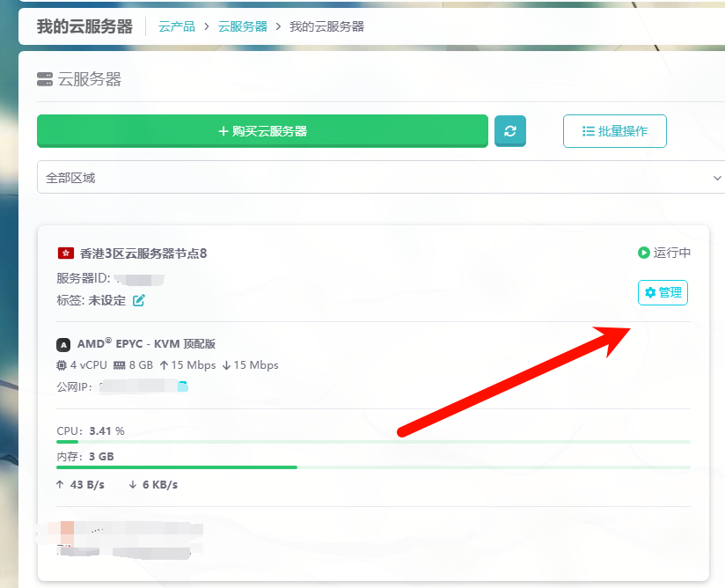Select the server name 香港3区云服务器节点8
The image size is (725, 588).
(143, 254)
